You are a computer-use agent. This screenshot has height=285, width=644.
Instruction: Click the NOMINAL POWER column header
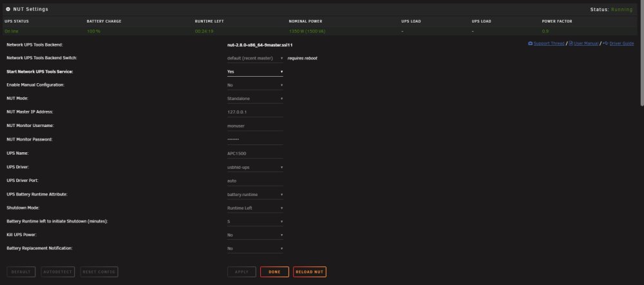305,21
